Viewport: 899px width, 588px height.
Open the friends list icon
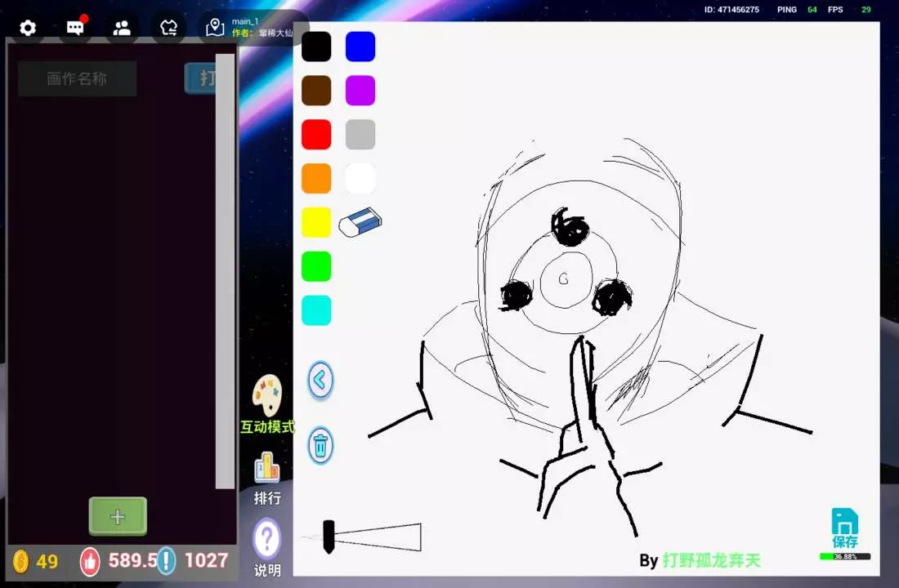tap(122, 28)
